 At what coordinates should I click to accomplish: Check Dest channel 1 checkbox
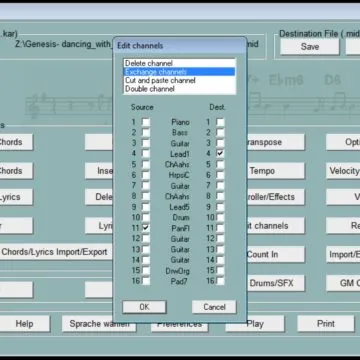coord(220,122)
